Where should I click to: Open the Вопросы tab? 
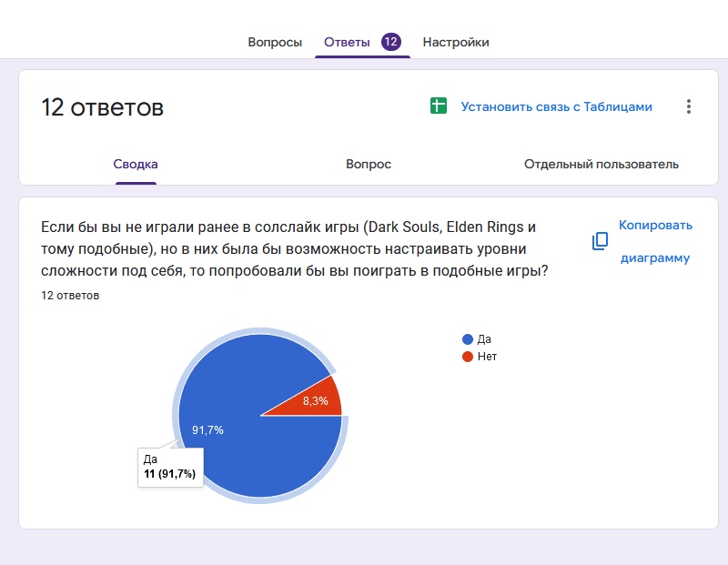pyautogui.click(x=275, y=42)
